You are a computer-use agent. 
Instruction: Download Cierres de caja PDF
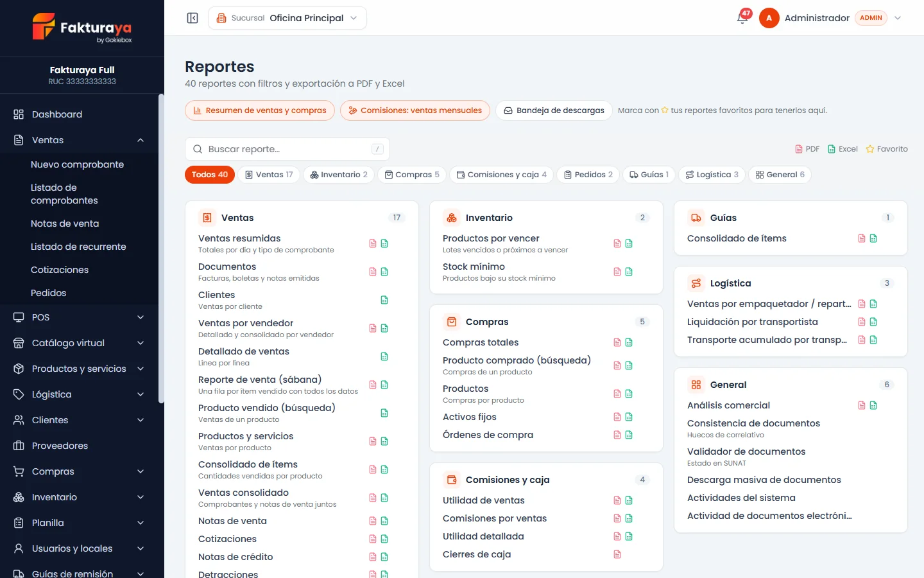click(617, 554)
